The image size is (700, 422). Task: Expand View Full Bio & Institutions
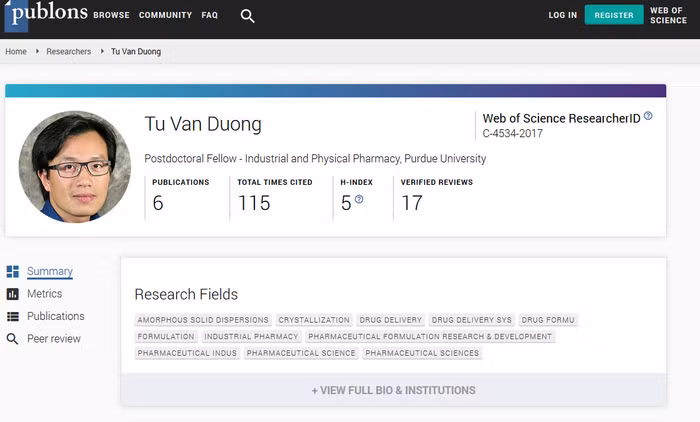click(393, 390)
